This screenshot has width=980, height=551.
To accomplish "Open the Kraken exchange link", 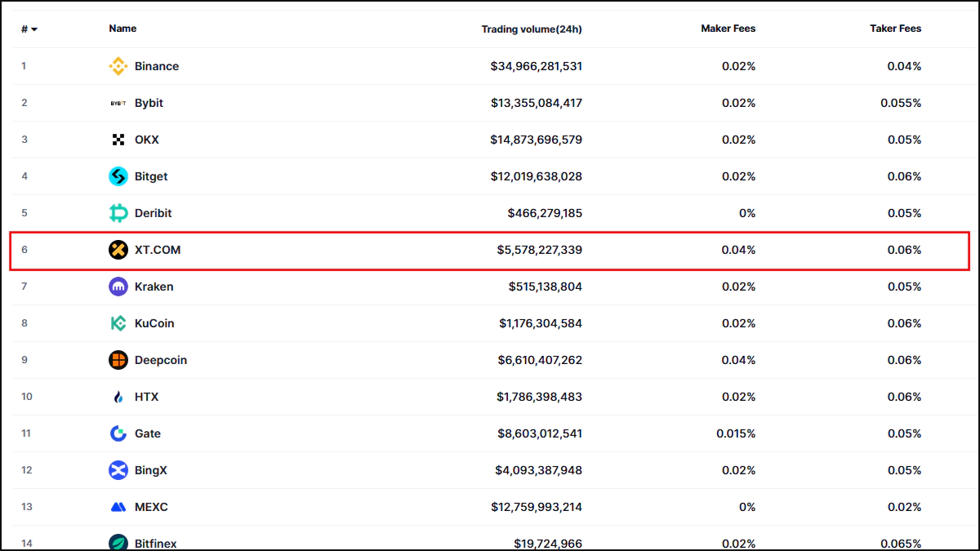I will pyautogui.click(x=154, y=287).
